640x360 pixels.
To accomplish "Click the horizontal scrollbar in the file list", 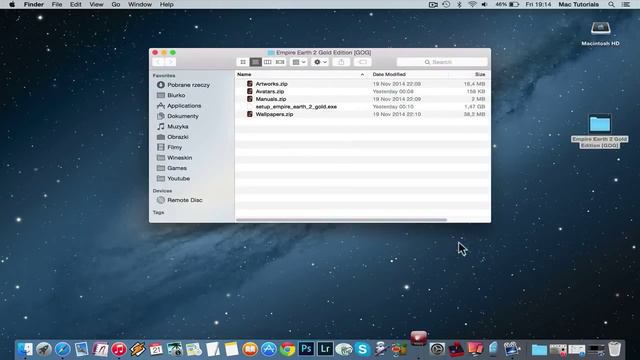I will click(x=341, y=220).
